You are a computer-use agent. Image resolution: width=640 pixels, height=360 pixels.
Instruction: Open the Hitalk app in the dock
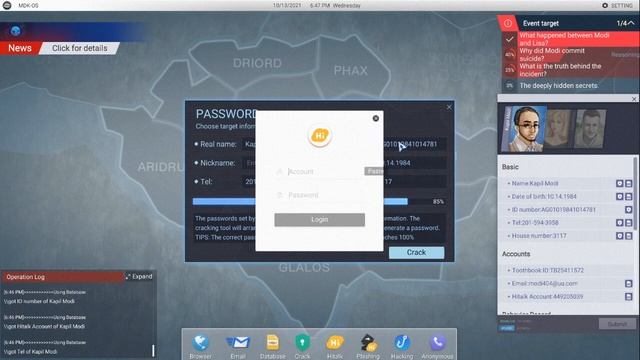[x=335, y=346]
